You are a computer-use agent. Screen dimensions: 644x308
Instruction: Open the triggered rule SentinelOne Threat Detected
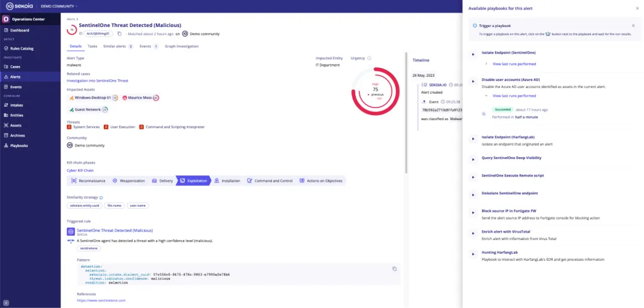(x=114, y=231)
